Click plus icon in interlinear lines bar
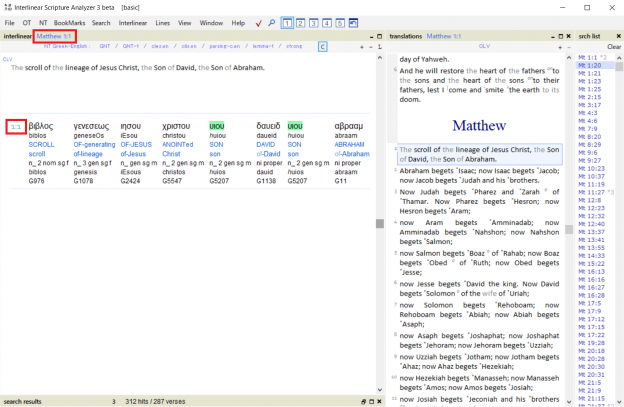 tap(362, 47)
